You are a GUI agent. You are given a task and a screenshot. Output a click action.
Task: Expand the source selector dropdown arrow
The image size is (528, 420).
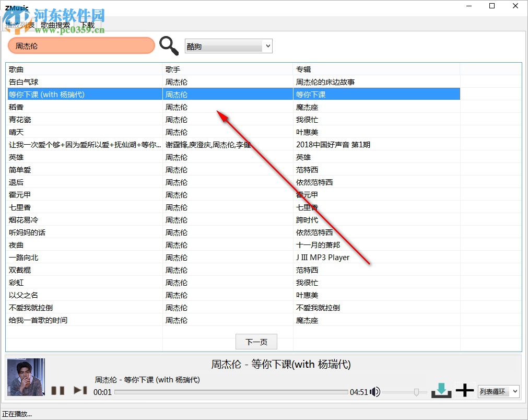(267, 46)
